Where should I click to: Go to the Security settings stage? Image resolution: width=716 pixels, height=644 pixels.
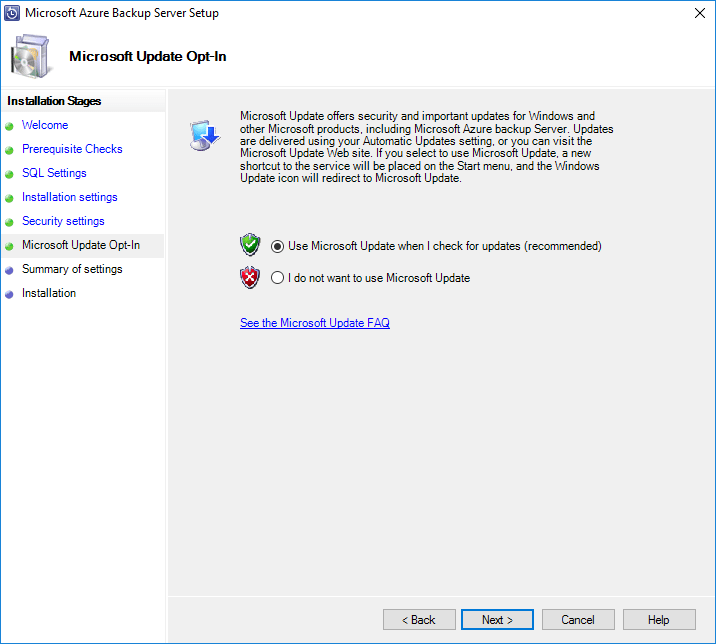(x=63, y=221)
